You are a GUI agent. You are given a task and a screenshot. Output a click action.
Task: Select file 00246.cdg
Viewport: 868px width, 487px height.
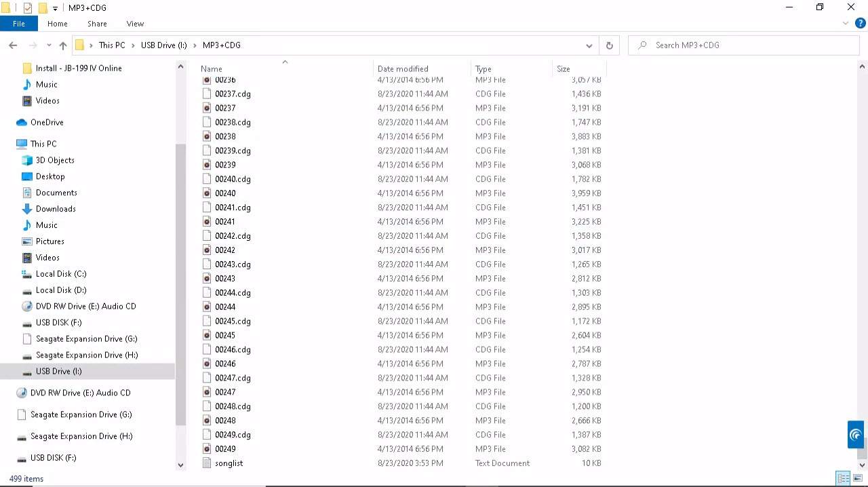(233, 350)
